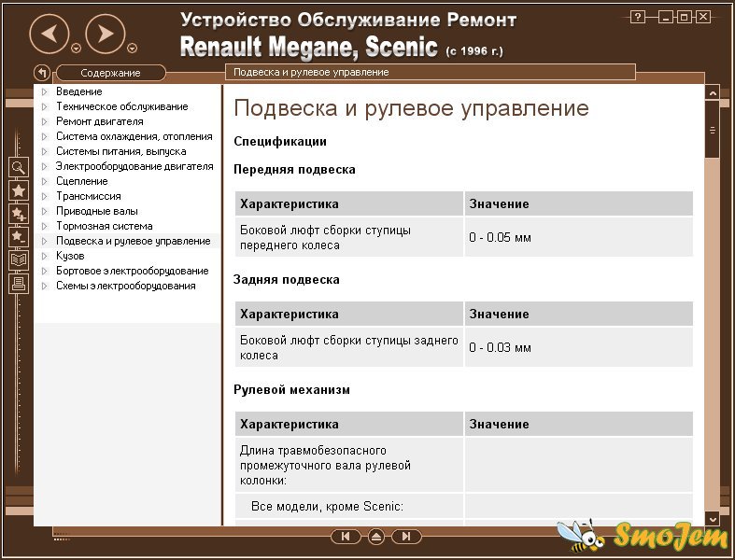
Task: Open the star bookmarks icon
Action: 19,190
